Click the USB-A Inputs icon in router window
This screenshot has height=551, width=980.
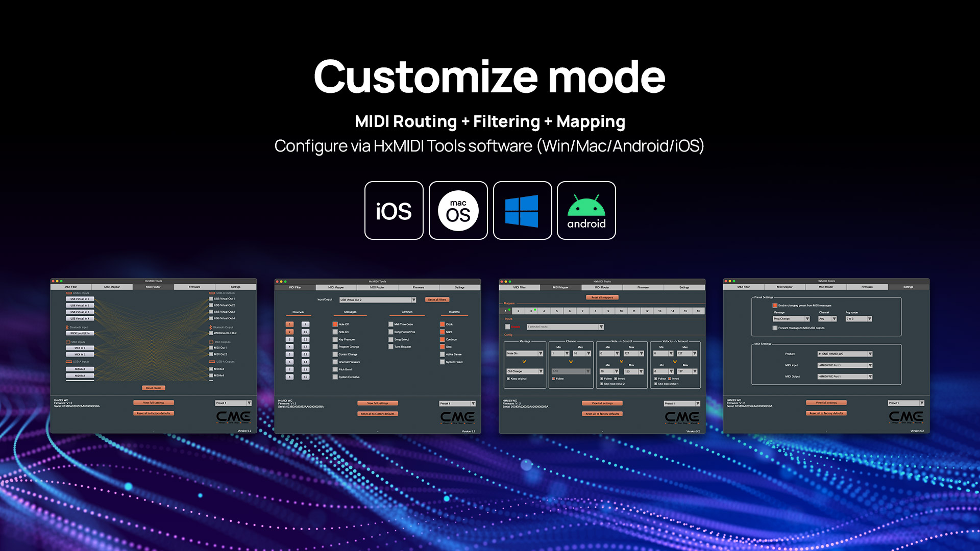click(x=69, y=361)
